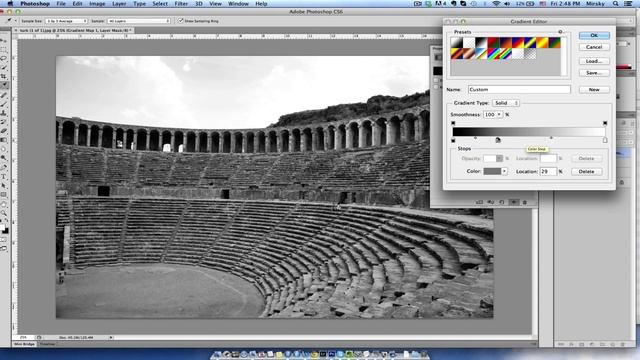Open the Sample Size dropdown
This screenshot has height=360, width=640.
66,21
